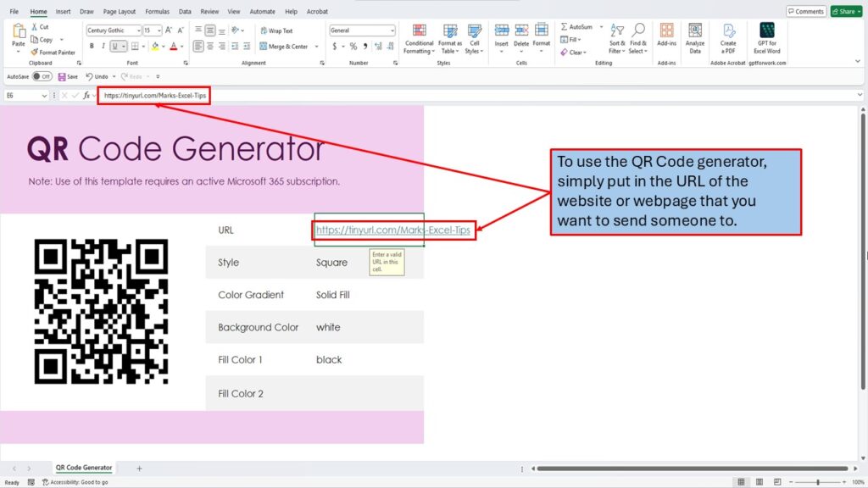This screenshot has width=868, height=488.
Task: Switch to the Page Layout tab
Action: pyautogui.click(x=120, y=12)
